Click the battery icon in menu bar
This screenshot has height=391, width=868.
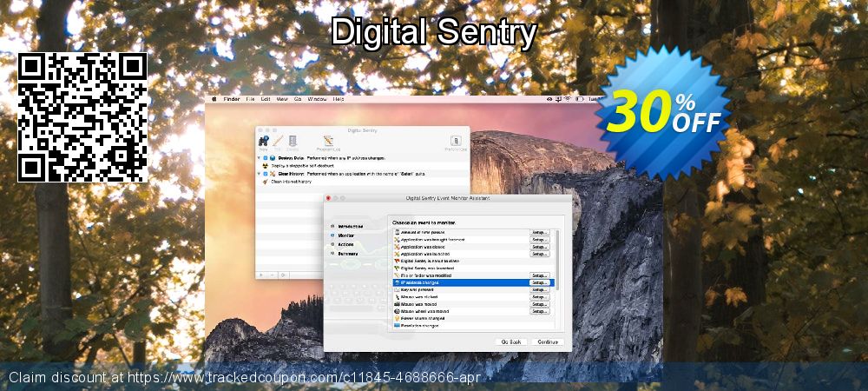coord(579,99)
